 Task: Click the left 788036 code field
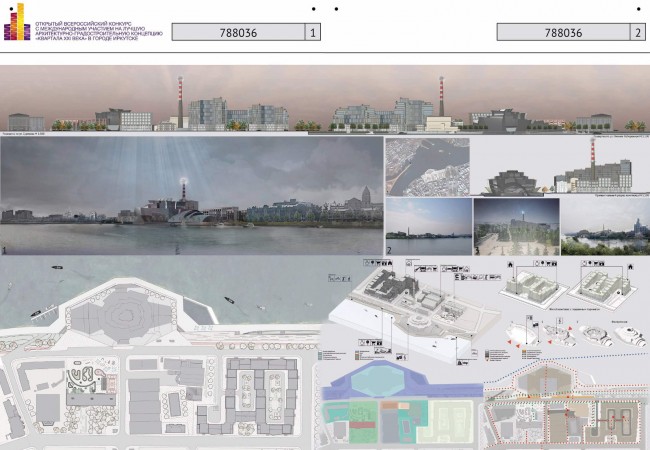[x=238, y=32]
